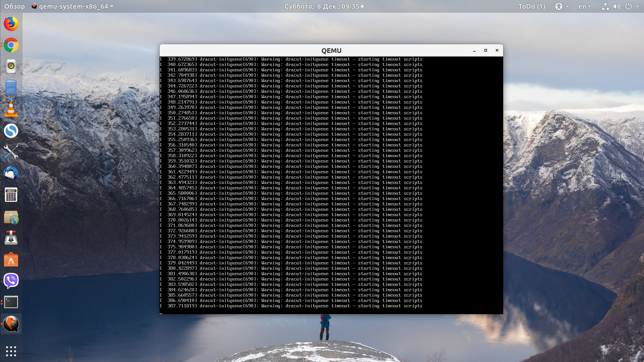The width and height of the screenshot is (644, 362).
Task: Open the Files manager cabinet icon
Action: point(11,88)
